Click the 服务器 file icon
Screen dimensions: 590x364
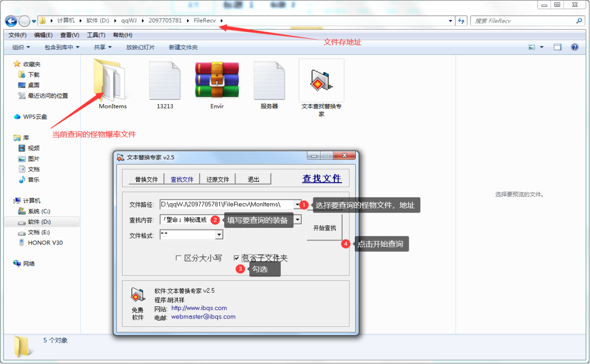coord(269,80)
